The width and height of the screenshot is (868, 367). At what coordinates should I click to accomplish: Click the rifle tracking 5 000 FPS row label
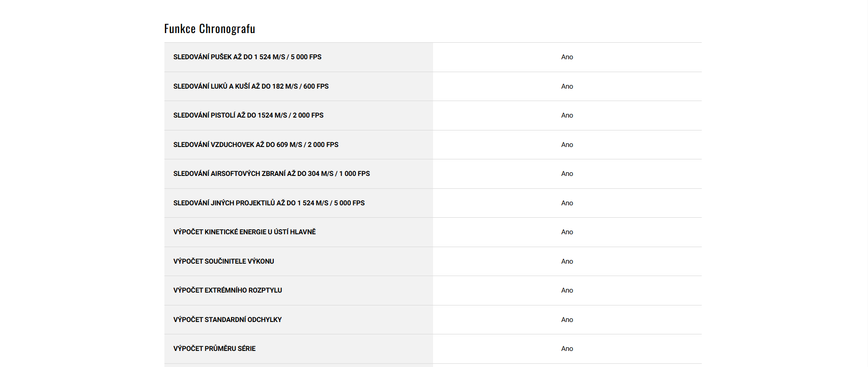pyautogui.click(x=247, y=57)
